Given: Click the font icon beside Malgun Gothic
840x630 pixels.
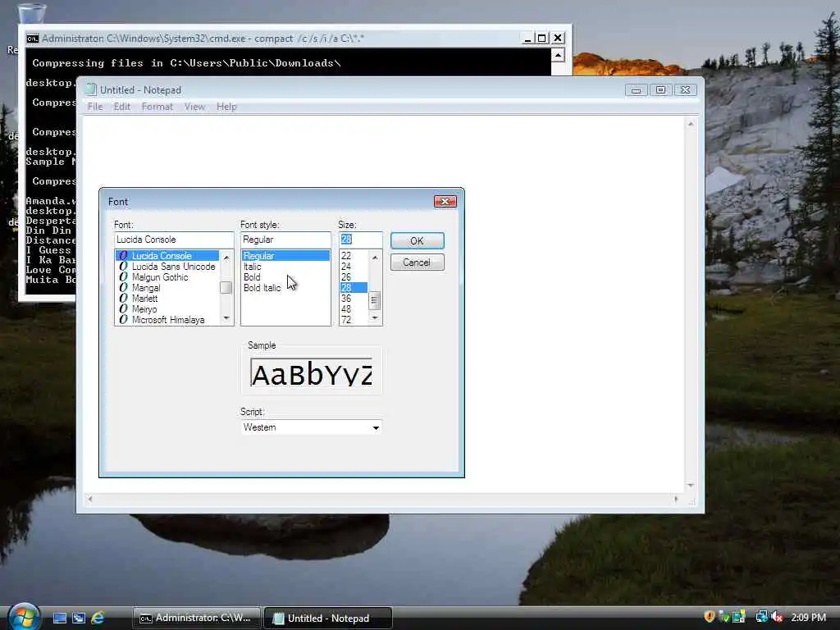Looking at the screenshot, I should pos(123,277).
